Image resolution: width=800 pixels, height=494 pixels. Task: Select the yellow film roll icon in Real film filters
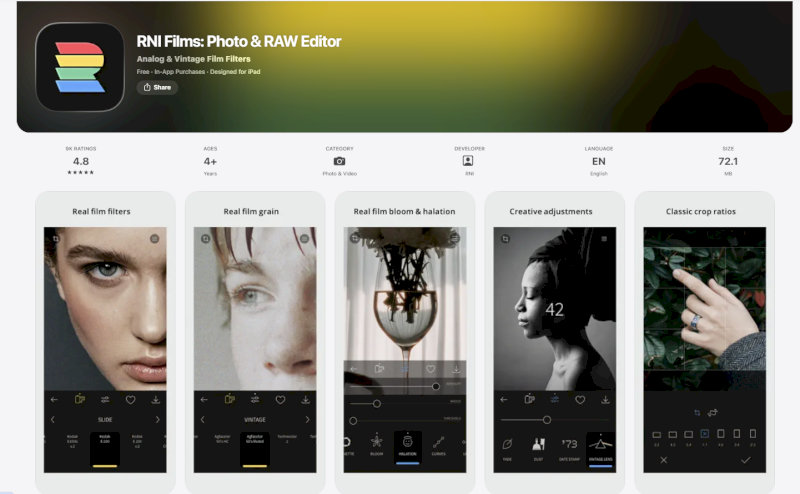(80, 399)
